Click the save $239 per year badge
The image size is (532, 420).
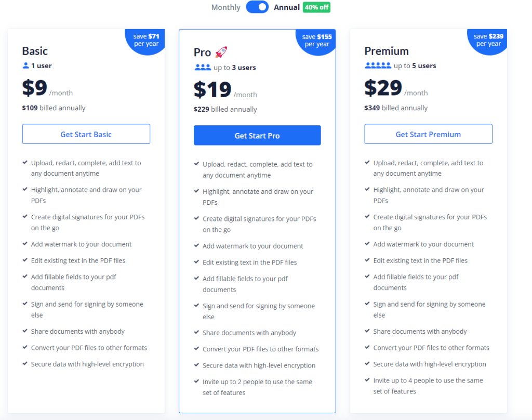pos(488,40)
